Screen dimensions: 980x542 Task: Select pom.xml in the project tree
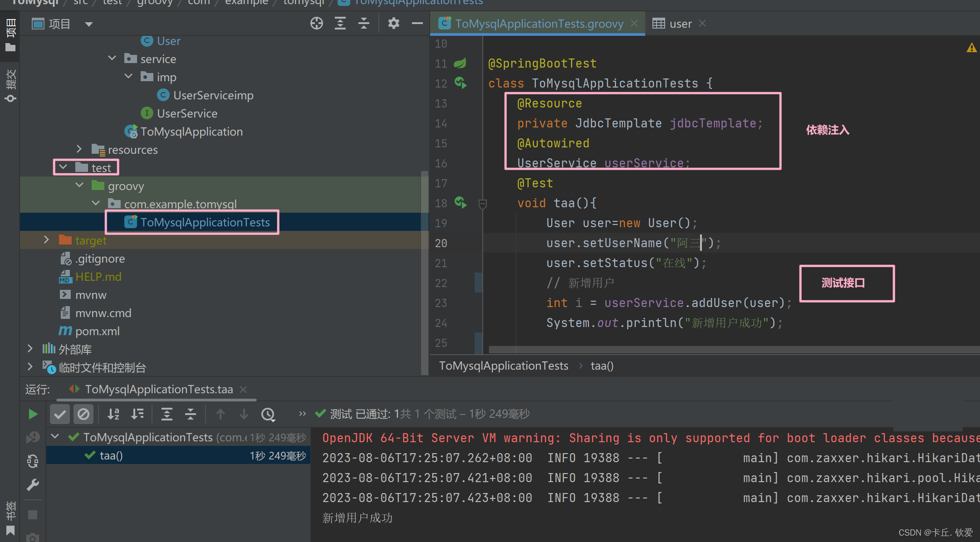click(97, 331)
